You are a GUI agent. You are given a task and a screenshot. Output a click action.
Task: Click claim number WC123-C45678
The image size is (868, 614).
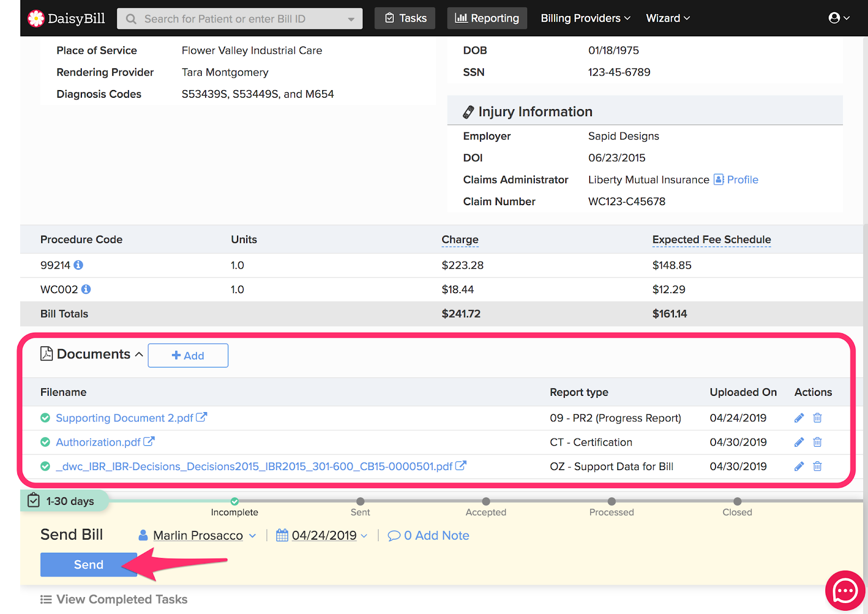click(627, 201)
